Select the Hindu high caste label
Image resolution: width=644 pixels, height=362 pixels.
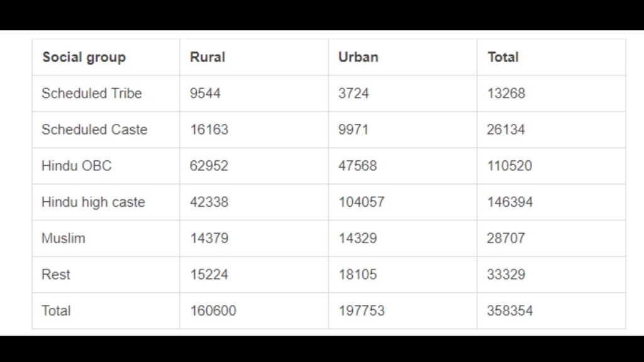click(x=93, y=202)
